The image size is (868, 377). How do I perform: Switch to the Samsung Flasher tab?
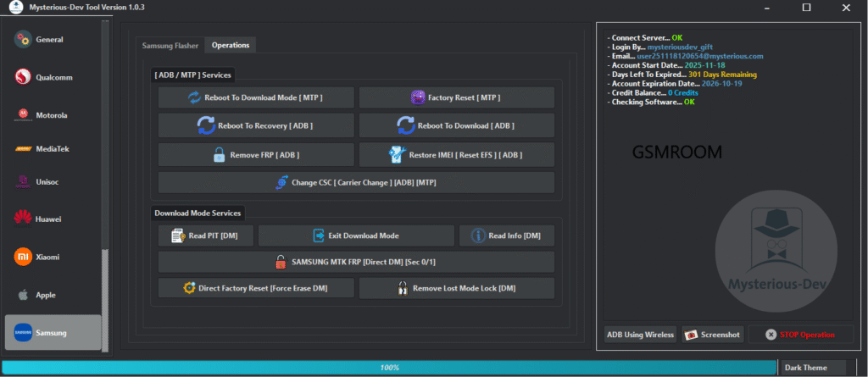(170, 45)
